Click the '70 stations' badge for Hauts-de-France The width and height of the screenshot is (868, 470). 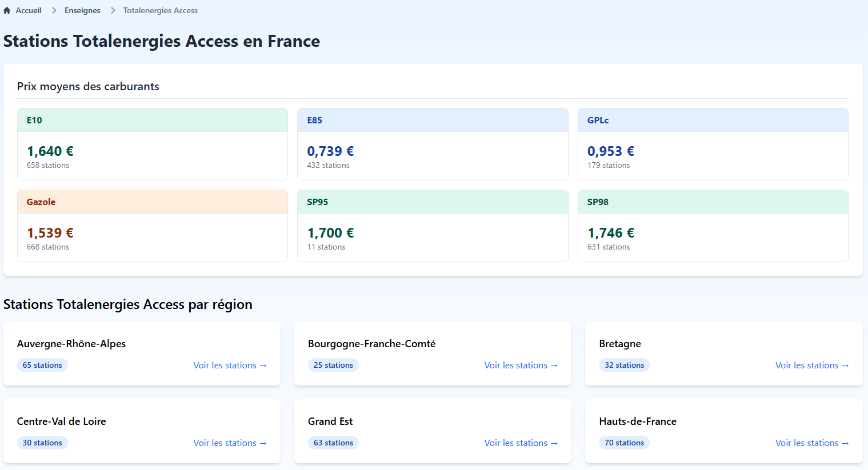[624, 443]
